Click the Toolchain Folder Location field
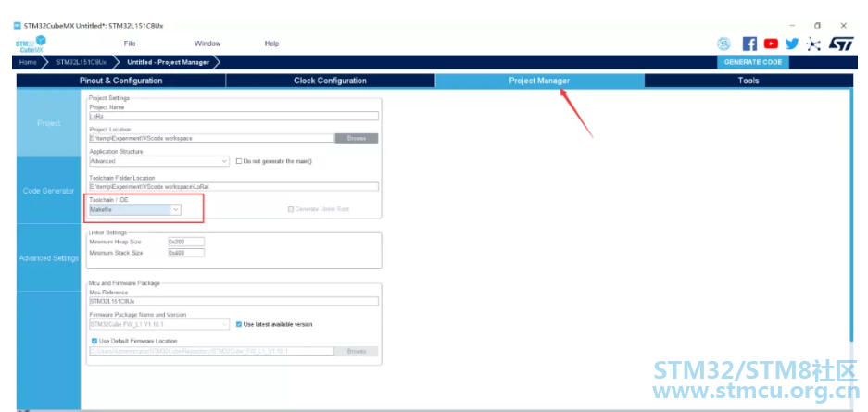Image resolution: width=868 pixels, height=412 pixels. pyautogui.click(x=233, y=187)
